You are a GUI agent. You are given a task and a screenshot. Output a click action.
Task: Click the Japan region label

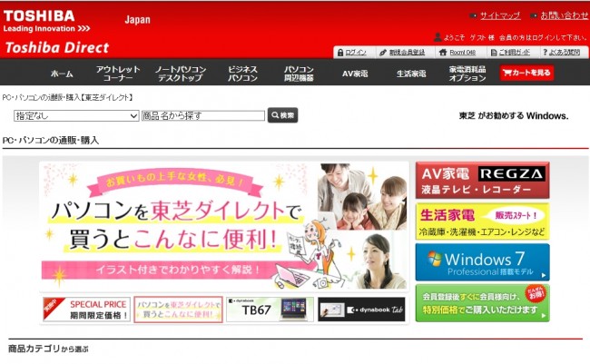[x=137, y=20]
